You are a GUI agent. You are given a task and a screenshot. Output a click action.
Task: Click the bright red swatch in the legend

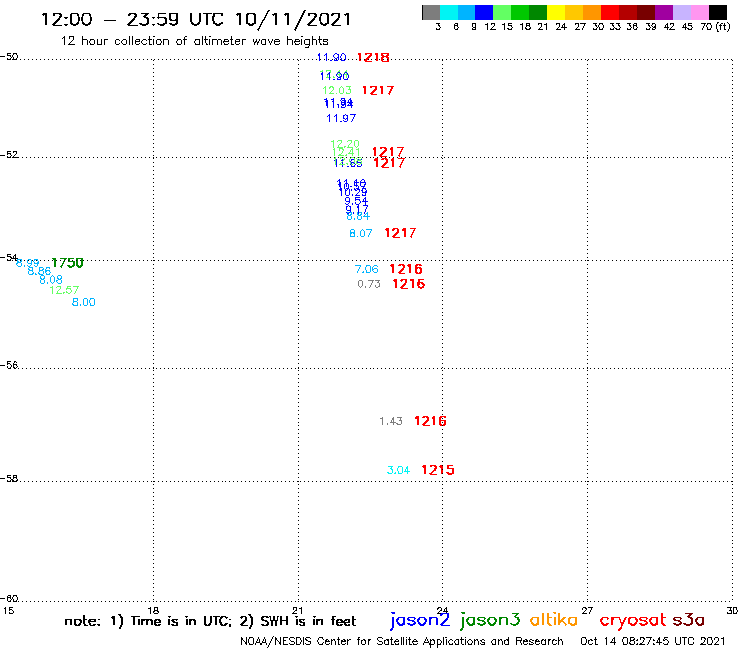click(609, 12)
